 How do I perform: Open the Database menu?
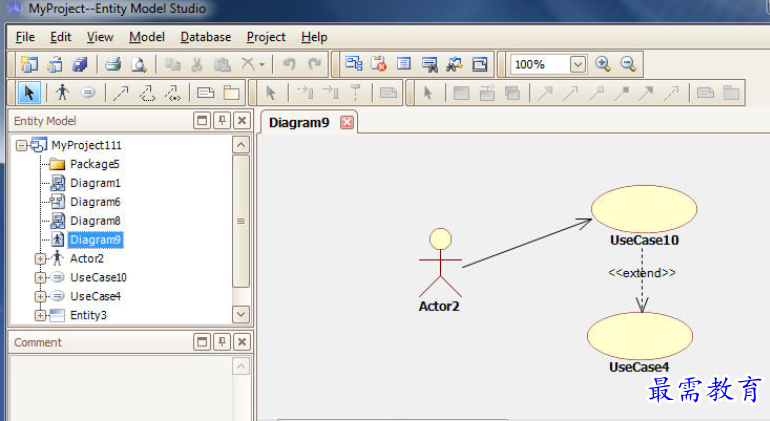coord(206,37)
